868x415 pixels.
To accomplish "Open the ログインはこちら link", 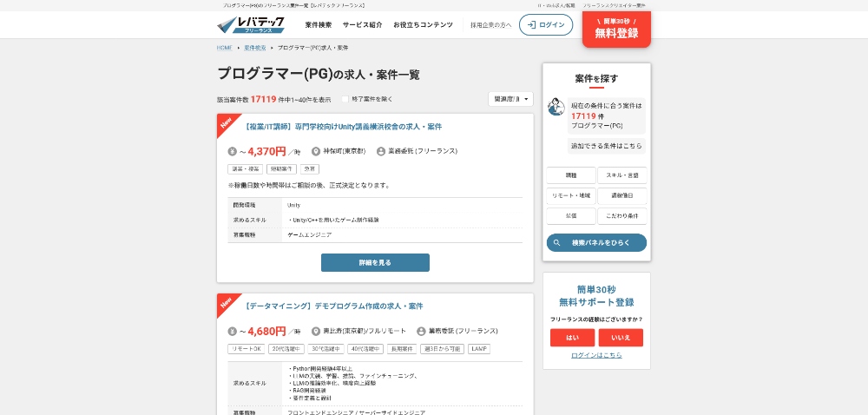I will (x=597, y=355).
